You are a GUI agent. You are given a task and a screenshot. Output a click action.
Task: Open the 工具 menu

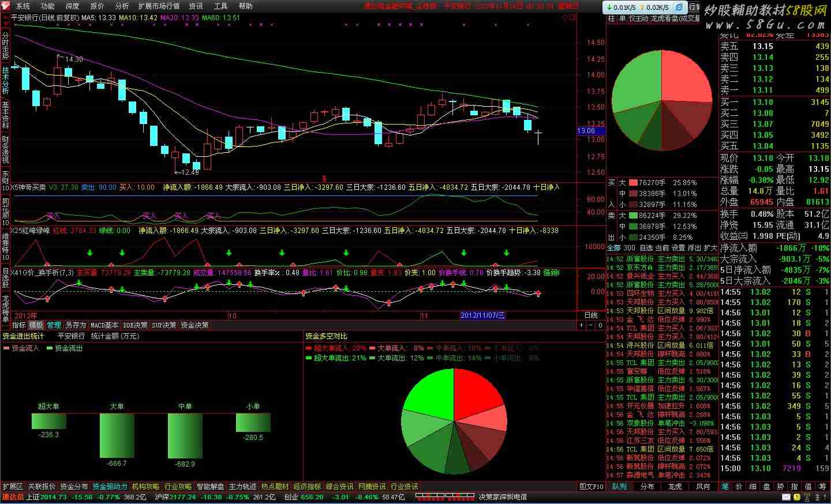[220, 6]
